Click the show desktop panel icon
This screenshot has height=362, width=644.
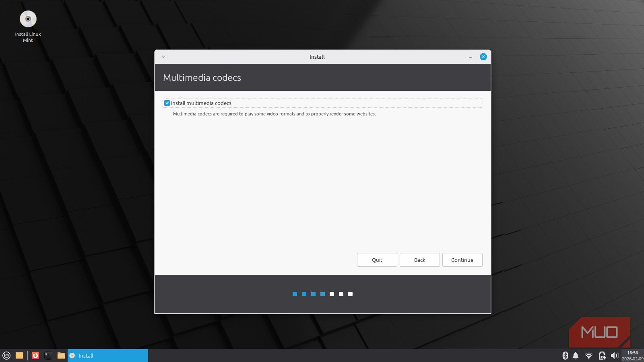[19, 356]
